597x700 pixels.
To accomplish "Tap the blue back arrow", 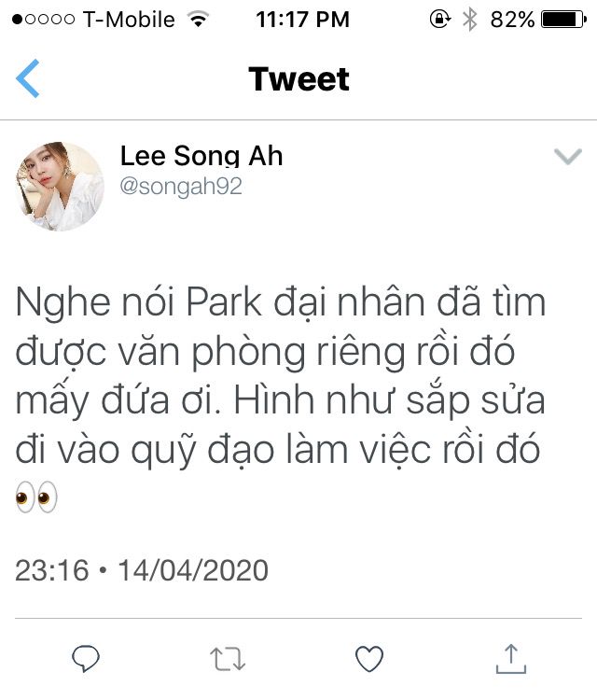I will tap(28, 78).
